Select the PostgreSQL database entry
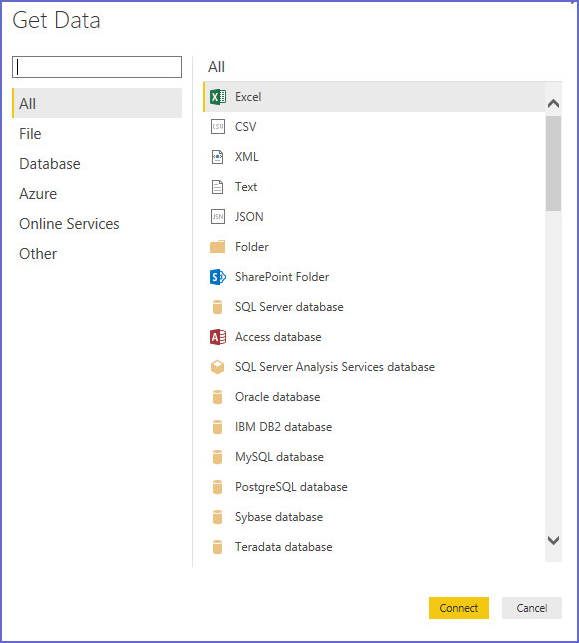 [x=374, y=487]
